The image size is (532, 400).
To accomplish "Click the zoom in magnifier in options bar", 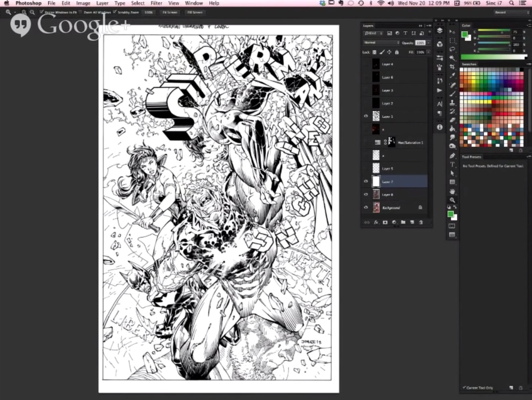I will pos(24,12).
